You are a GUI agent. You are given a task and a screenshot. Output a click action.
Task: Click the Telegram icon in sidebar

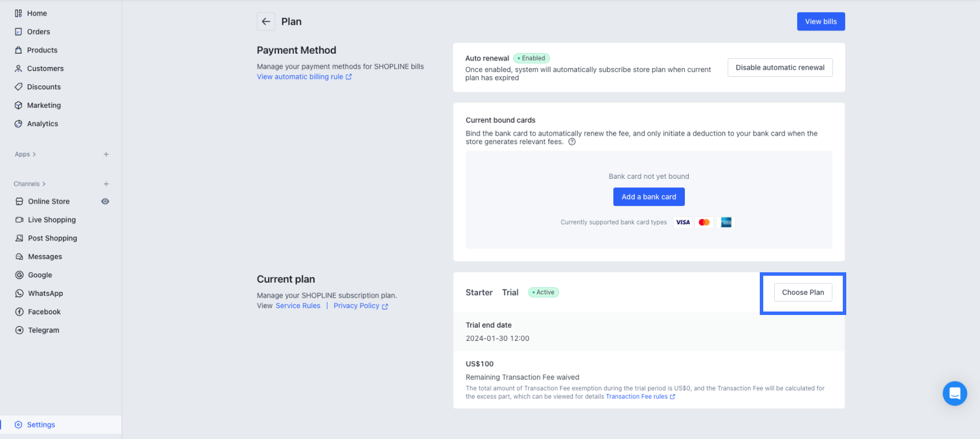coord(20,331)
